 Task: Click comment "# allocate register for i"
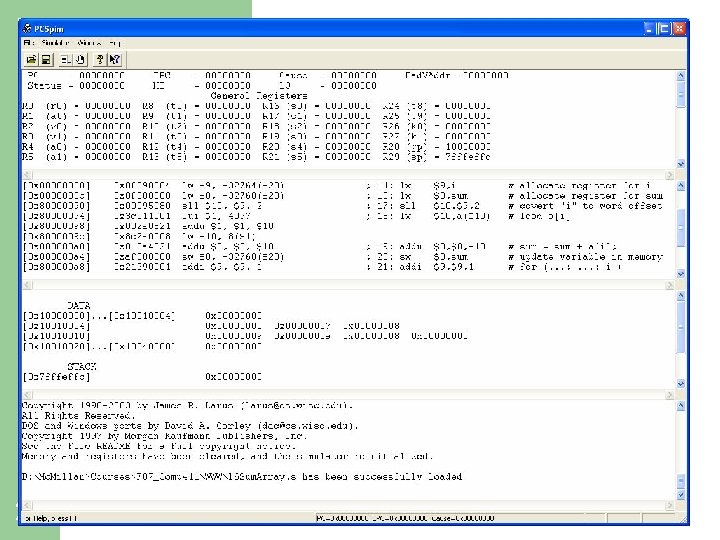click(579, 186)
